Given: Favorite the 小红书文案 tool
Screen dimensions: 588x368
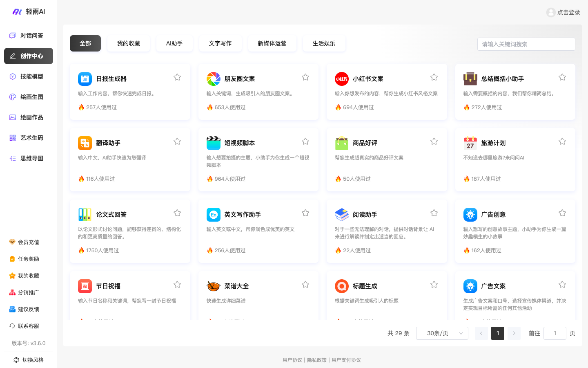Looking at the screenshot, I should tap(434, 77).
